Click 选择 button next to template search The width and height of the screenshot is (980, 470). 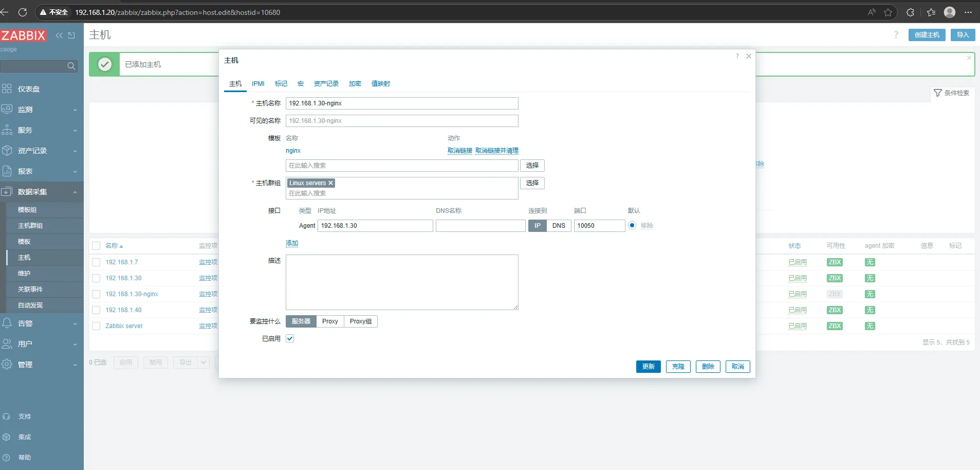pyautogui.click(x=532, y=166)
